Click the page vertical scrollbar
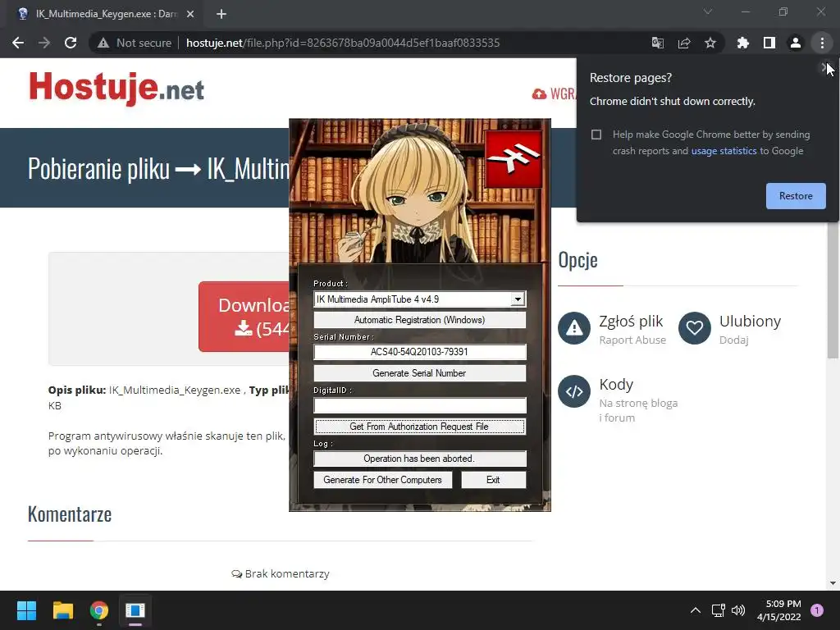The image size is (840, 630). (833, 290)
